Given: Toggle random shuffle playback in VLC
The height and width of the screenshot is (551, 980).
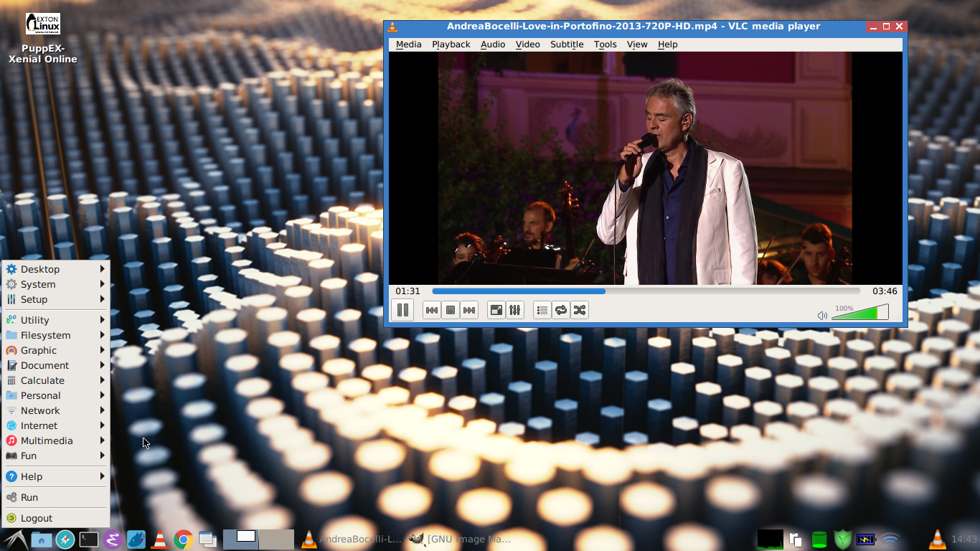Looking at the screenshot, I should point(580,310).
